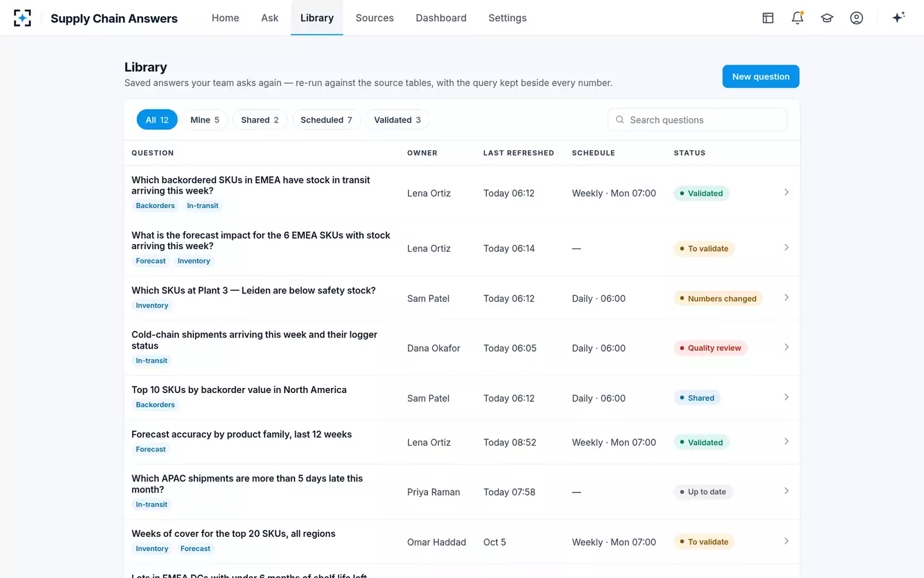Select the Library tab
This screenshot has width=924, height=578.
(317, 18)
